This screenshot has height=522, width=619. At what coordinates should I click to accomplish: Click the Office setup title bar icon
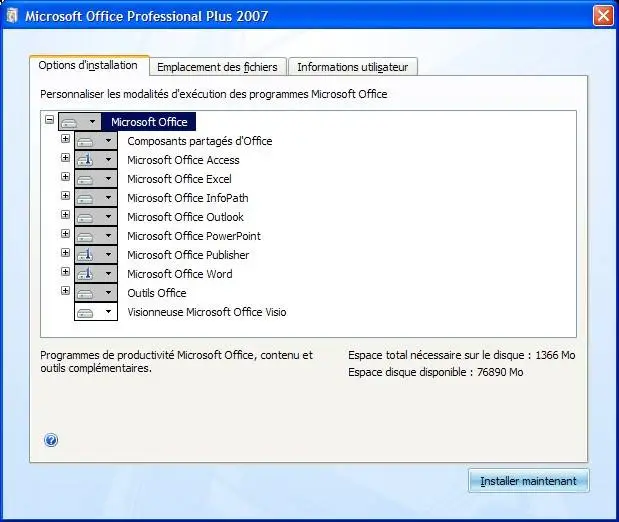click(x=13, y=16)
